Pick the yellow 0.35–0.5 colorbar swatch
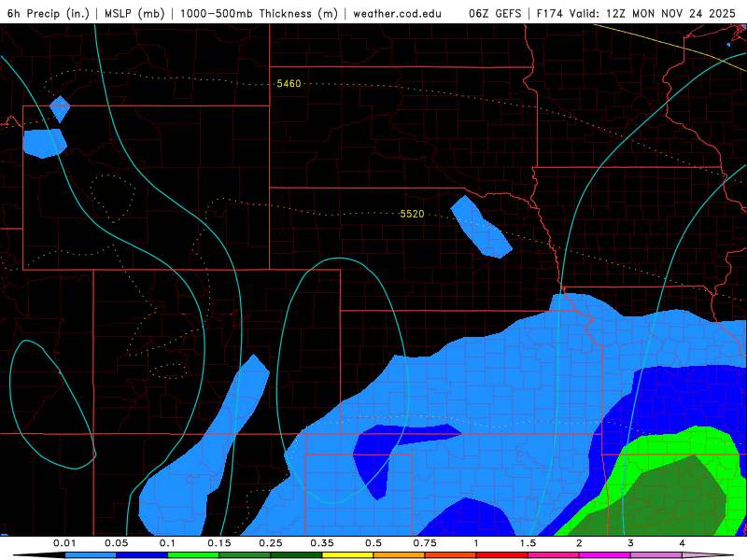 click(347, 555)
